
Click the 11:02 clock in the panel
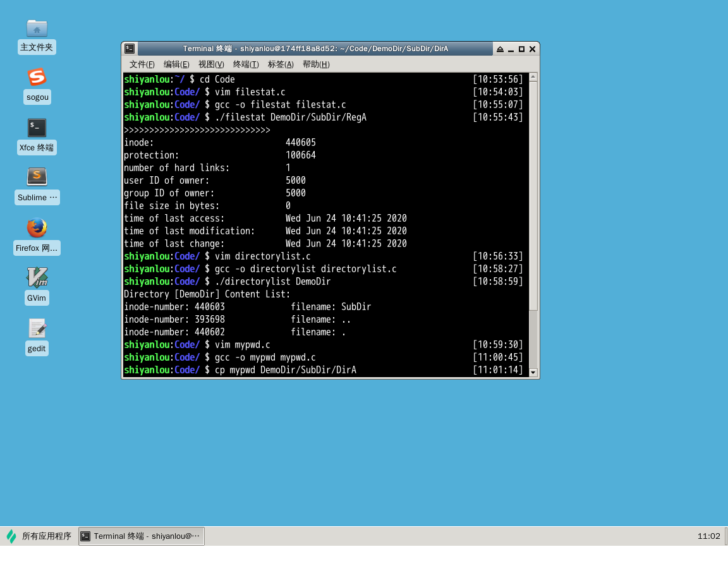(x=708, y=536)
